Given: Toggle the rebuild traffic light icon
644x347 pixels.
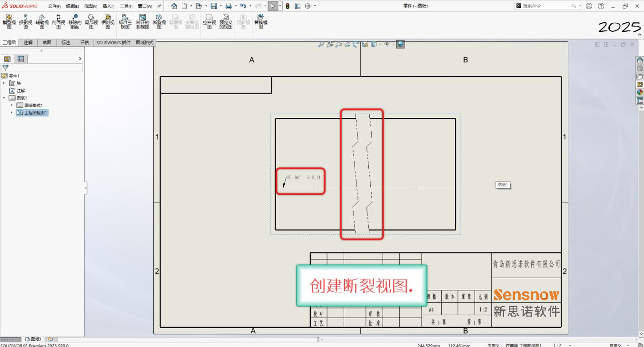Looking at the screenshot, I should coord(287,6).
